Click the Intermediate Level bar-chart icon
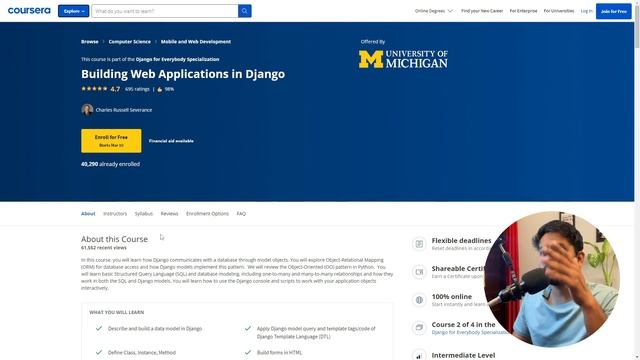 (x=419, y=355)
